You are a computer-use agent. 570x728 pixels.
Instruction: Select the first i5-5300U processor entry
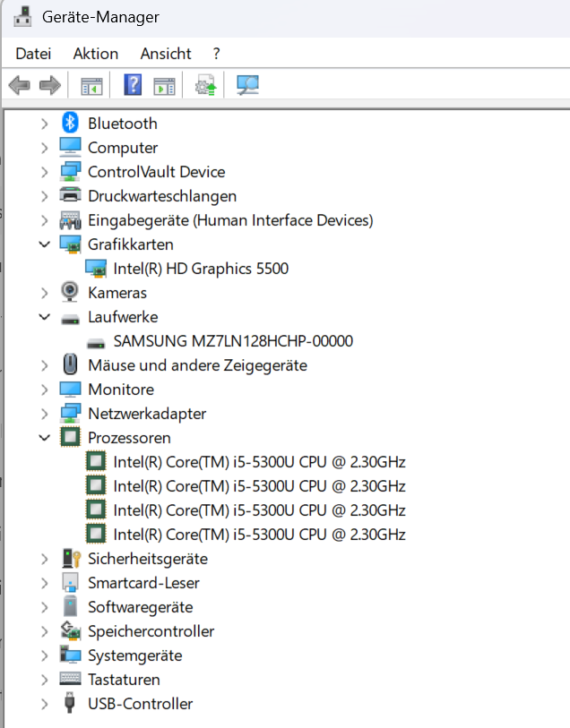[259, 461]
